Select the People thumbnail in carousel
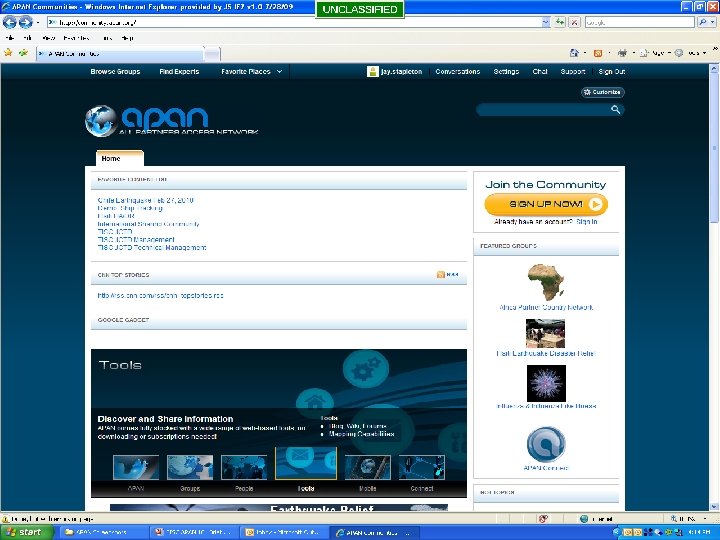 click(244, 467)
